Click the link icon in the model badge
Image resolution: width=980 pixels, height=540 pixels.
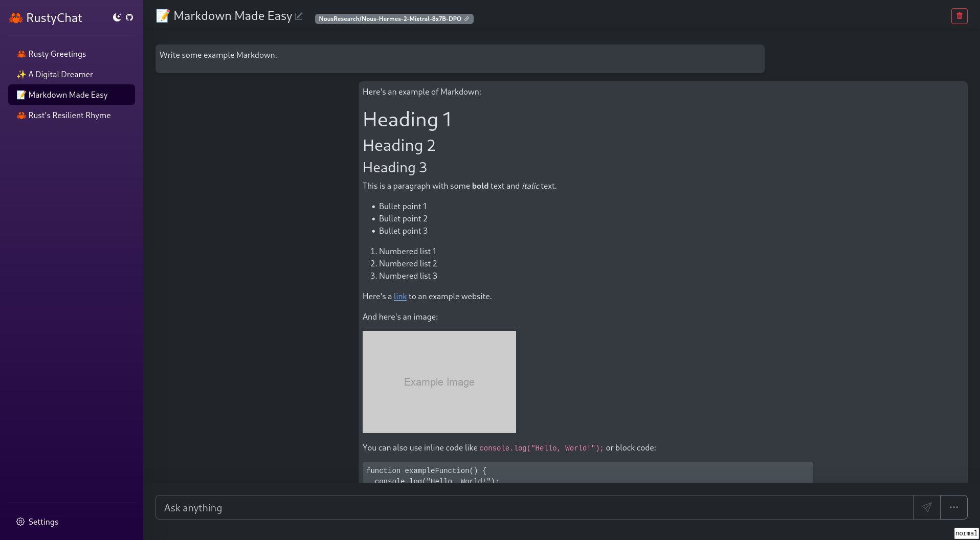(466, 19)
